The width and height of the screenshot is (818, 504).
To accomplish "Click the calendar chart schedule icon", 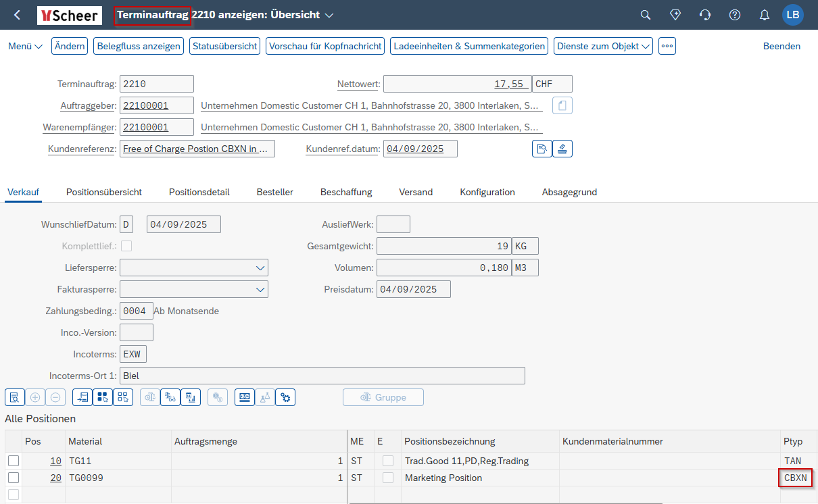I will point(191,397).
